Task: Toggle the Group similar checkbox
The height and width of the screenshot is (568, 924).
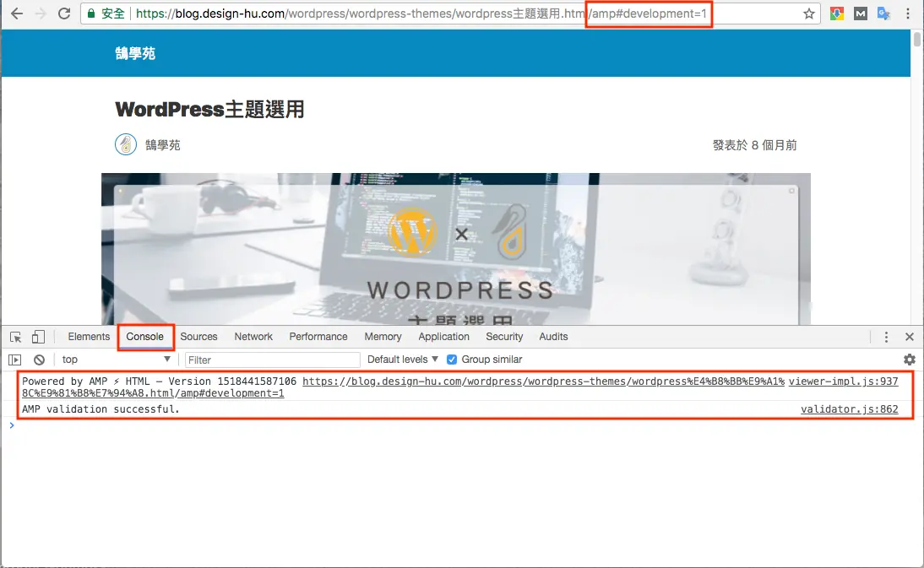Action: click(452, 360)
